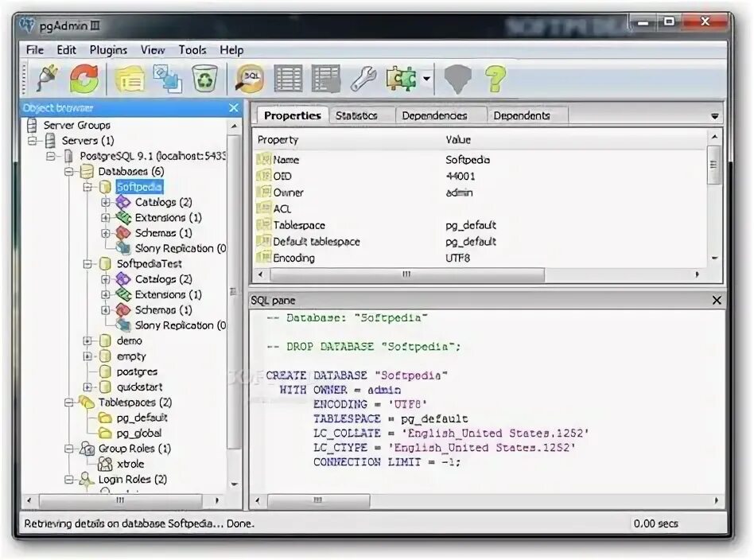Click the Extensions icon under SoftpediaTest
The image size is (754, 560).
tap(123, 294)
